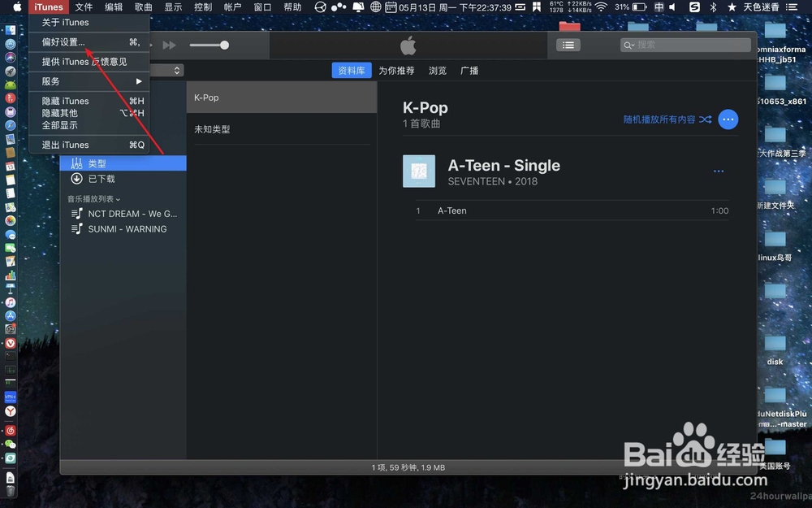Open the blue K-Pop more options button
The image size is (812, 508).
(x=728, y=119)
